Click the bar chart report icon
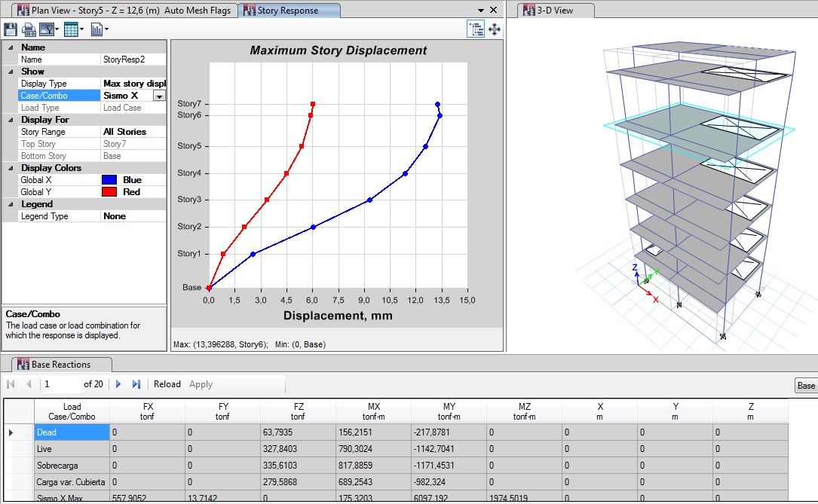 point(97,29)
